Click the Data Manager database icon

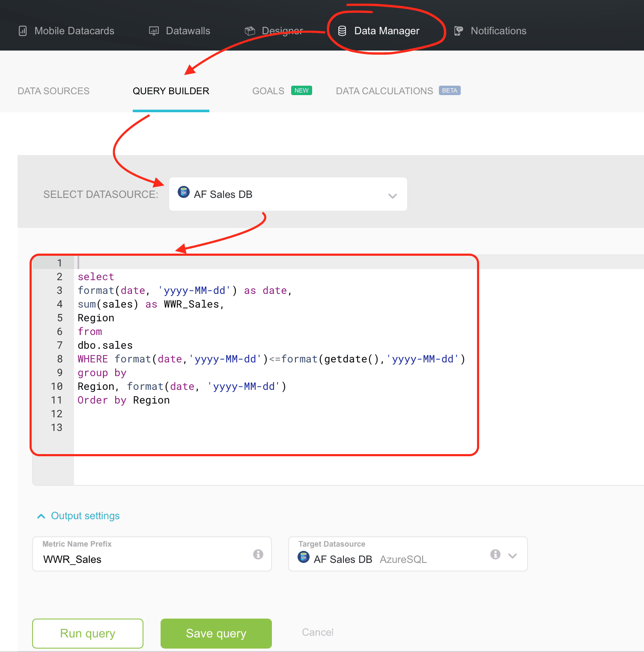click(x=342, y=31)
